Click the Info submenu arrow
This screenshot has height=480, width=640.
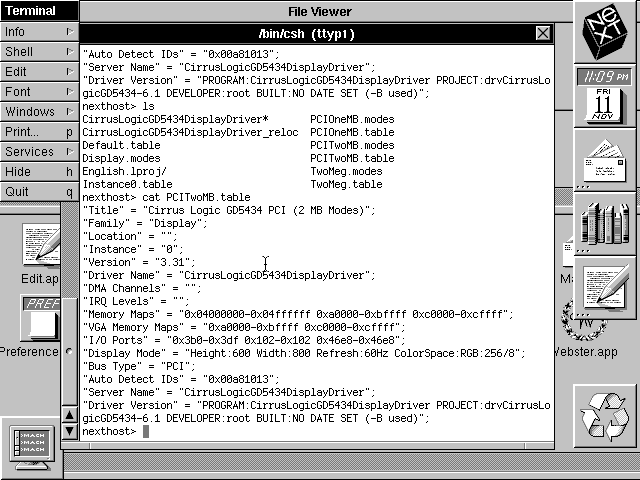tap(70, 31)
